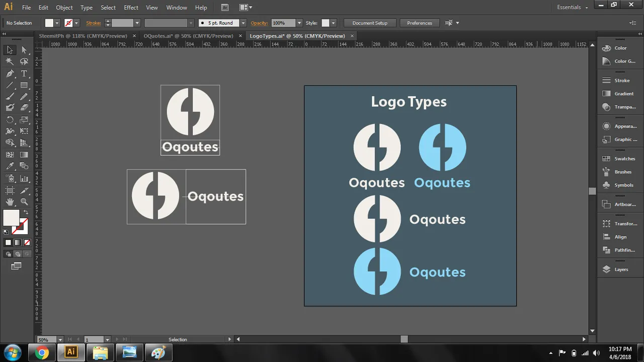Set paint mode to Color

pos(8,242)
